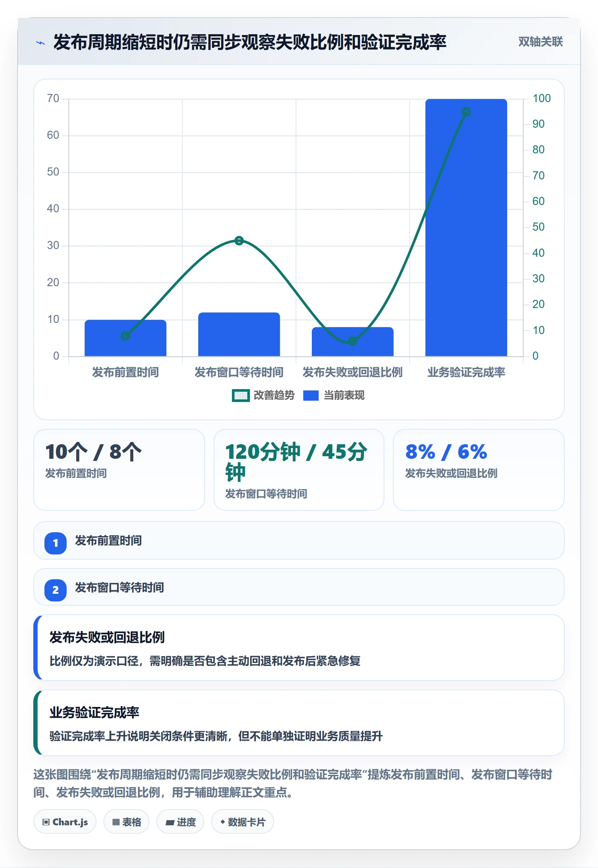Click the number 1 badge icon
The image size is (598, 868).
click(x=56, y=543)
